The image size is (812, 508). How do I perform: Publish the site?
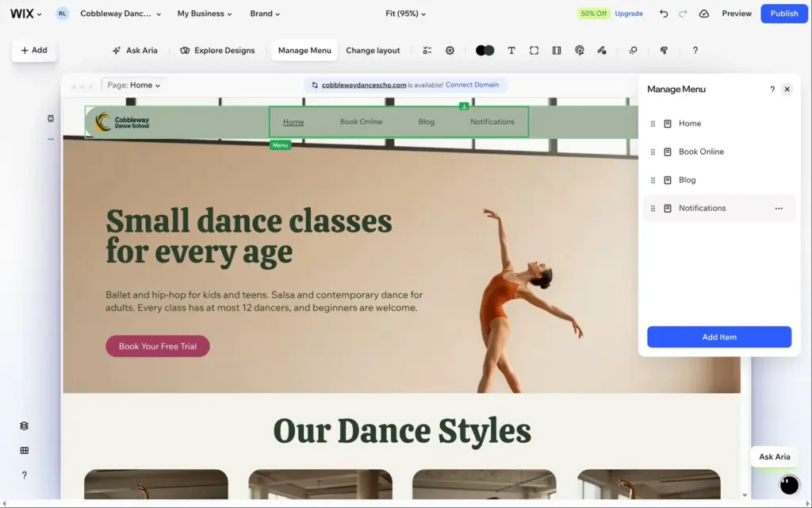coord(784,13)
